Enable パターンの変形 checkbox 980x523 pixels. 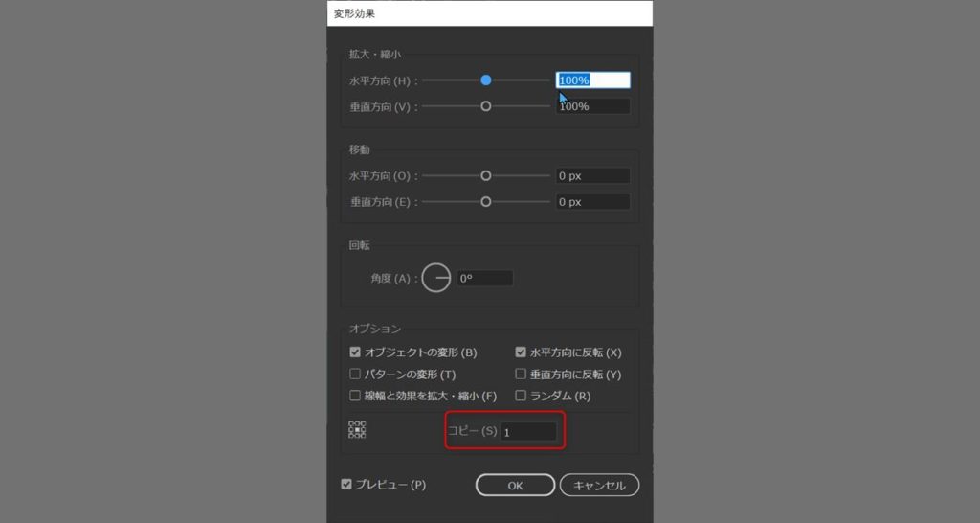(356, 375)
